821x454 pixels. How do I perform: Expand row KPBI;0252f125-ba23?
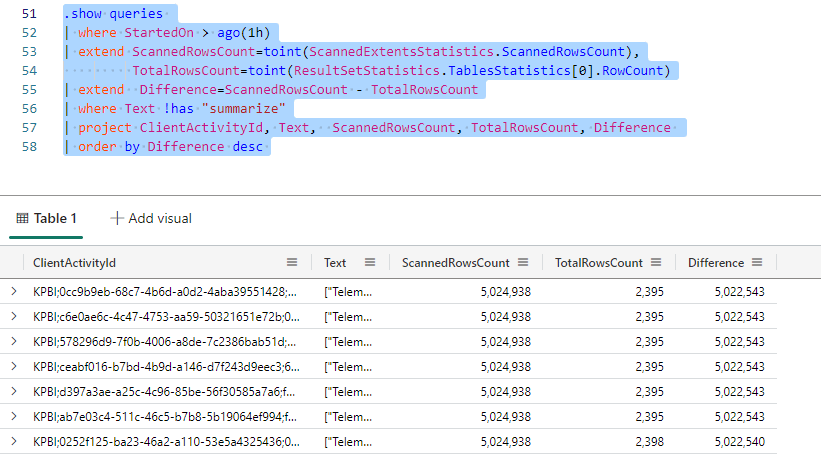tap(14, 441)
